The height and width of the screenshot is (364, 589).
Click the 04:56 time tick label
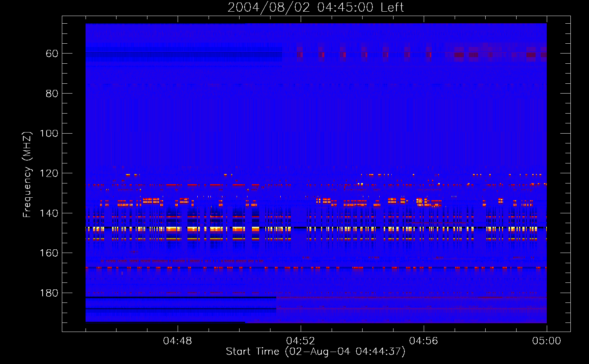(x=424, y=341)
